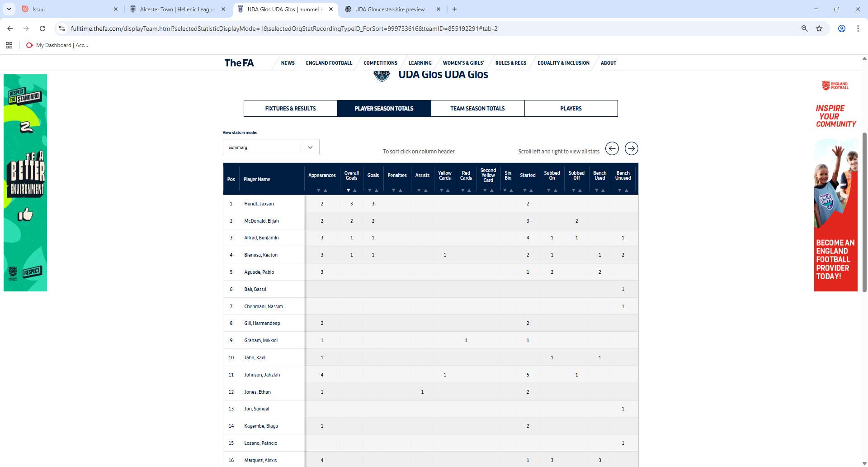Open the England Football menu item
868x467 pixels.
pos(329,63)
